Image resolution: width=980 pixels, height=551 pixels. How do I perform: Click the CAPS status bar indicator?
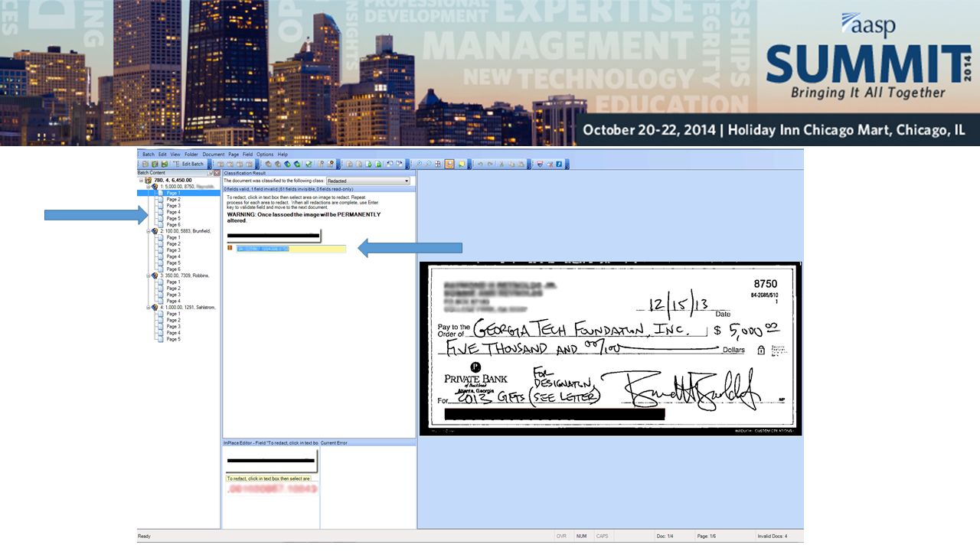603,536
